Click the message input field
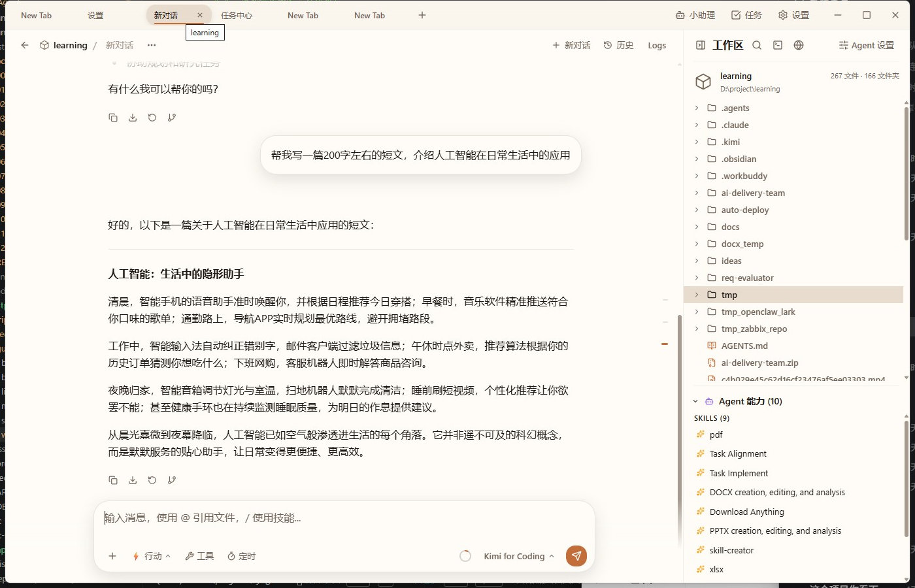This screenshot has height=588, width=915. 344,518
